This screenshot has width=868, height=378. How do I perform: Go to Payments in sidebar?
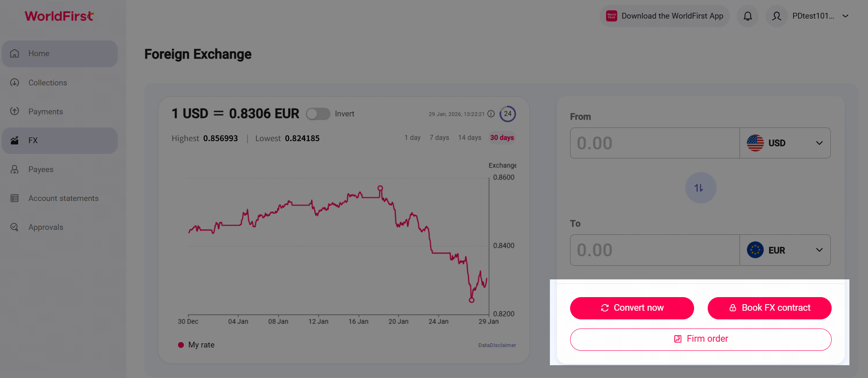click(45, 111)
